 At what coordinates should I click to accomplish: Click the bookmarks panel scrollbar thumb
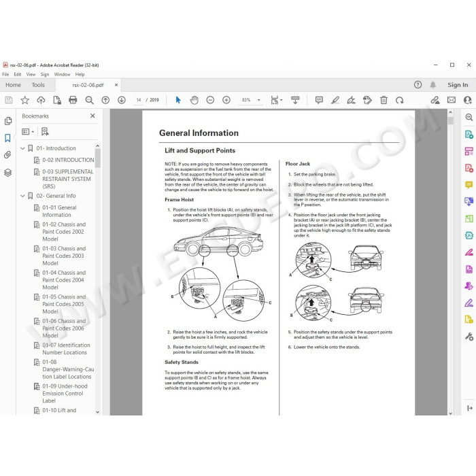click(97, 158)
